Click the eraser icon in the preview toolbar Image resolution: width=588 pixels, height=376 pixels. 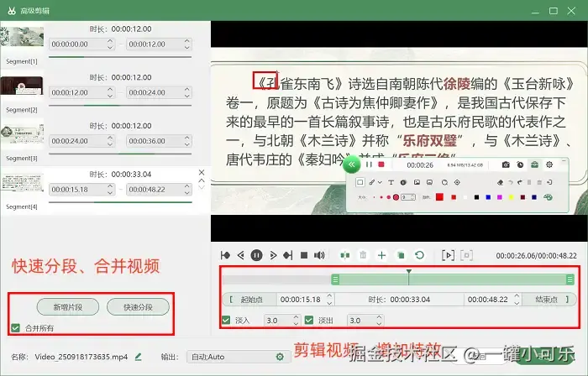(500, 182)
